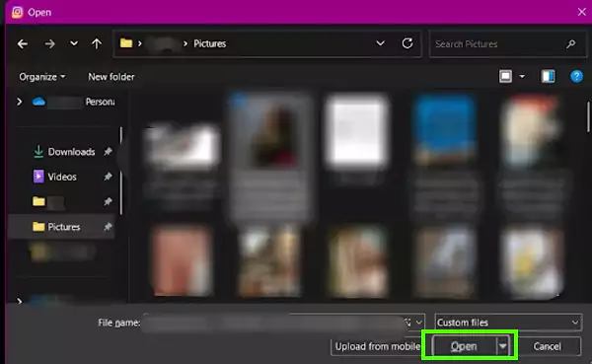Click the pin icon beside Videos
This screenshot has height=364, width=592.
(108, 177)
